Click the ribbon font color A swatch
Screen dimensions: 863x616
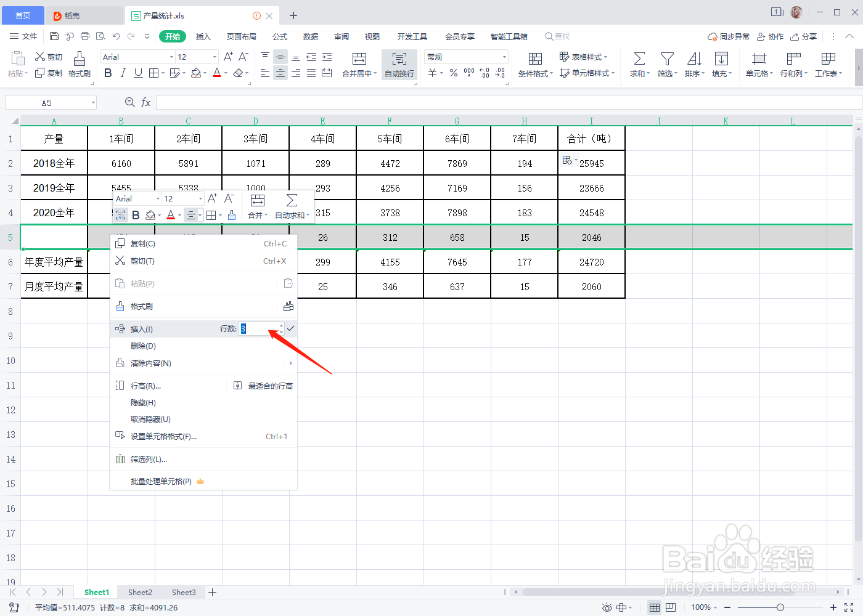pyautogui.click(x=217, y=73)
